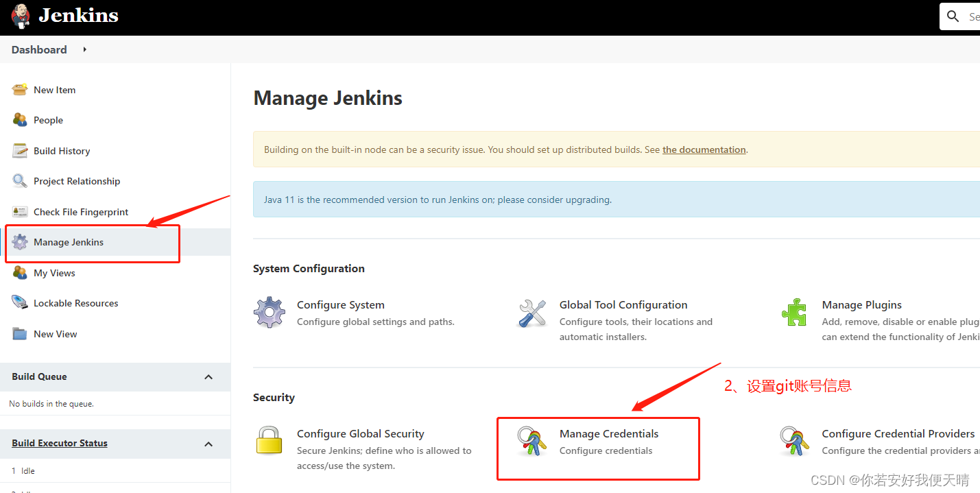Open Configure Credential Providers
Image resolution: width=980 pixels, height=493 pixels.
pos(898,434)
